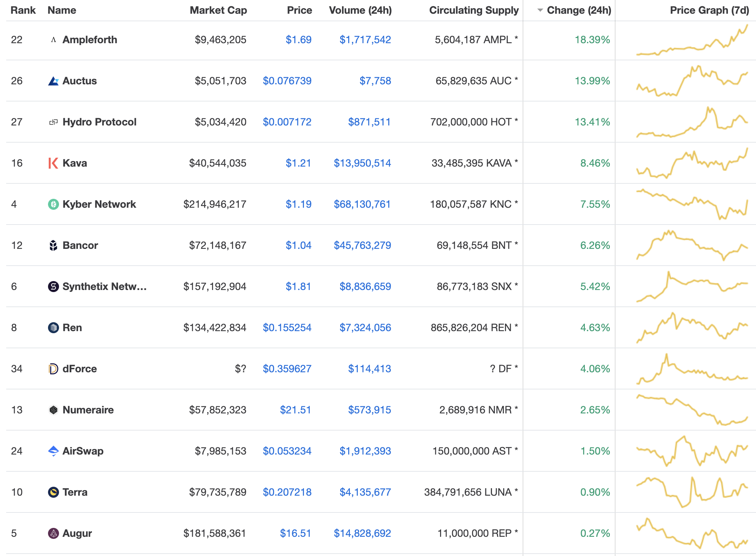The width and height of the screenshot is (756, 556).
Task: Open the Synthetix Netw... name link
Action: [x=104, y=287]
